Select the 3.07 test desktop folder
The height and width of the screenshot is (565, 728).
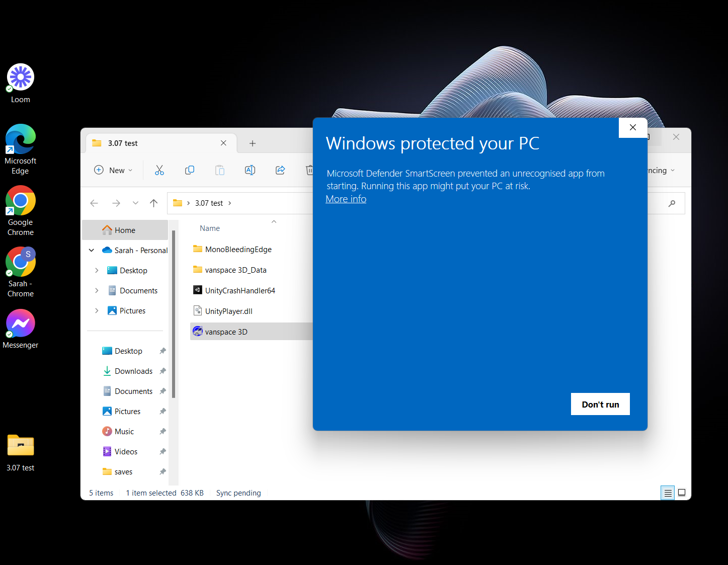coord(20,453)
